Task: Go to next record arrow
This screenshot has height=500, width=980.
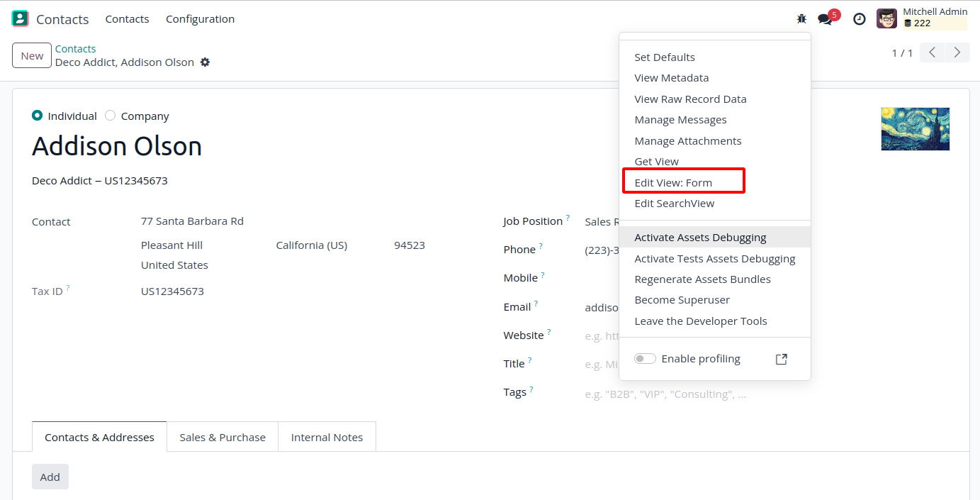Action: point(957,52)
